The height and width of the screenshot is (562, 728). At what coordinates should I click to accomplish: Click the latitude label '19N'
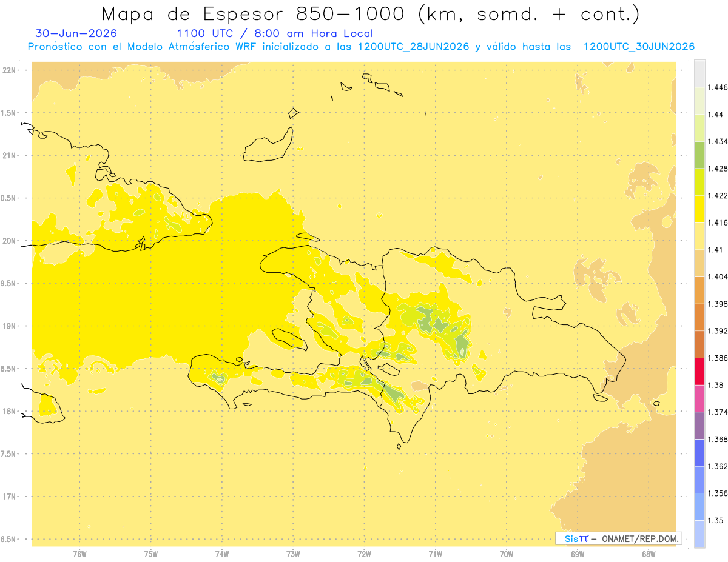[x=8, y=326]
